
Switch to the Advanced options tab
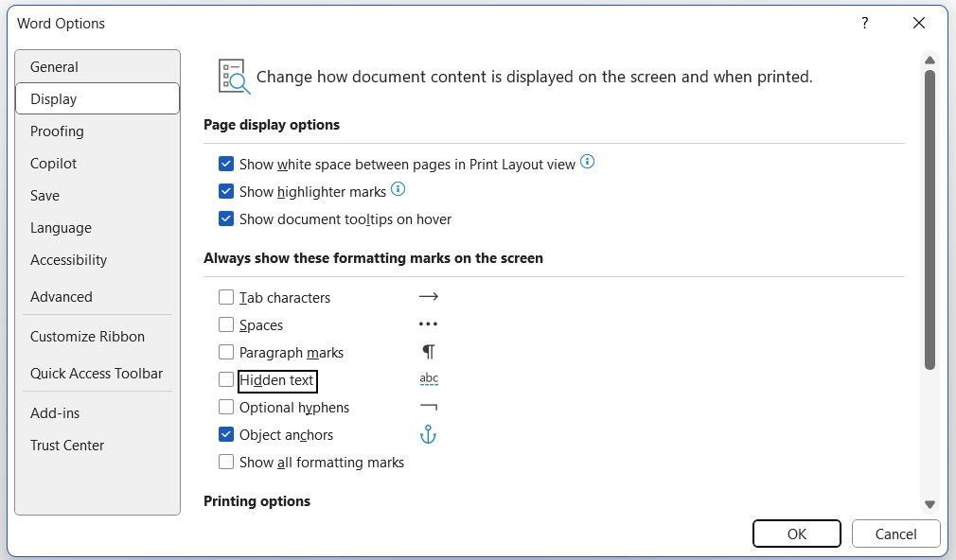coord(62,297)
